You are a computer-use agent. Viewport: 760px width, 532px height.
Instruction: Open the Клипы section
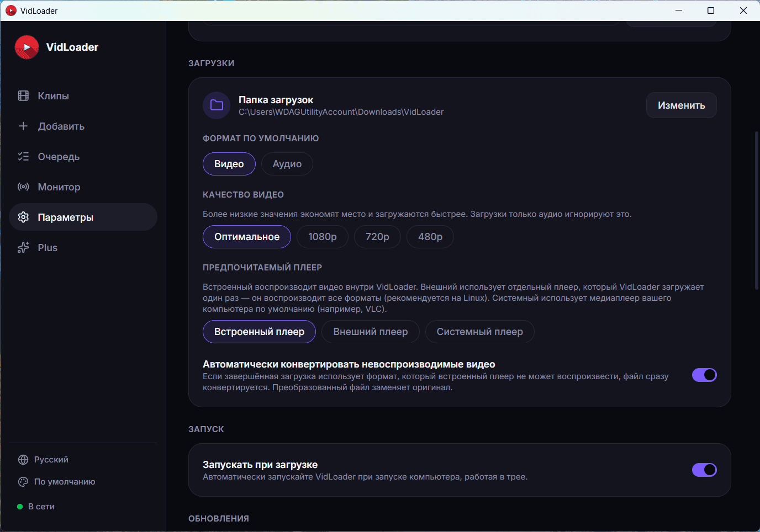(83, 96)
